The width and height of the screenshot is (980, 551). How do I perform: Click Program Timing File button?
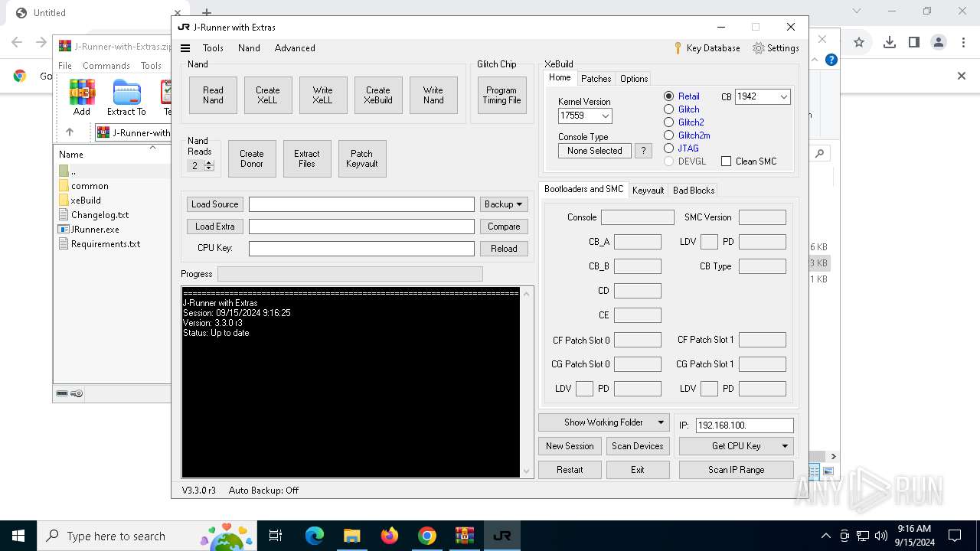(501, 96)
